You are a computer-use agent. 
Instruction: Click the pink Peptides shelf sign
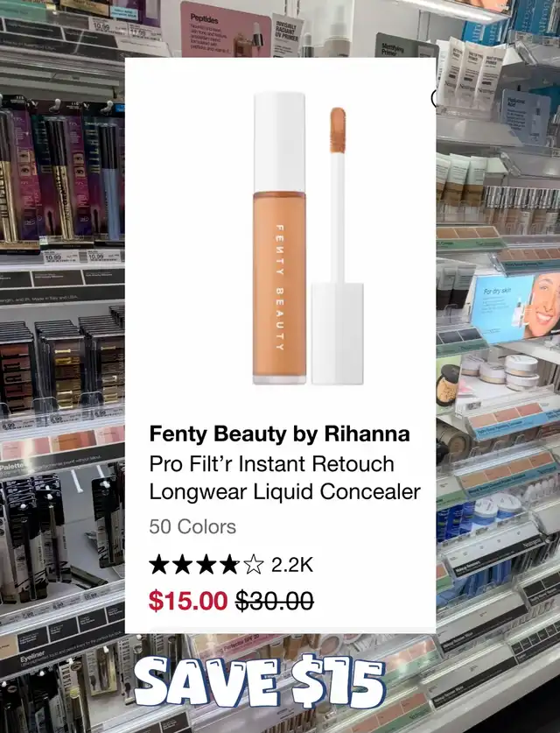[x=226, y=30]
